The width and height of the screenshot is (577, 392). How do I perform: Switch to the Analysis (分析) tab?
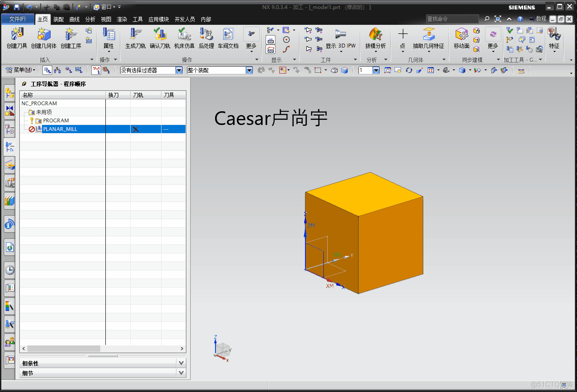click(90, 19)
